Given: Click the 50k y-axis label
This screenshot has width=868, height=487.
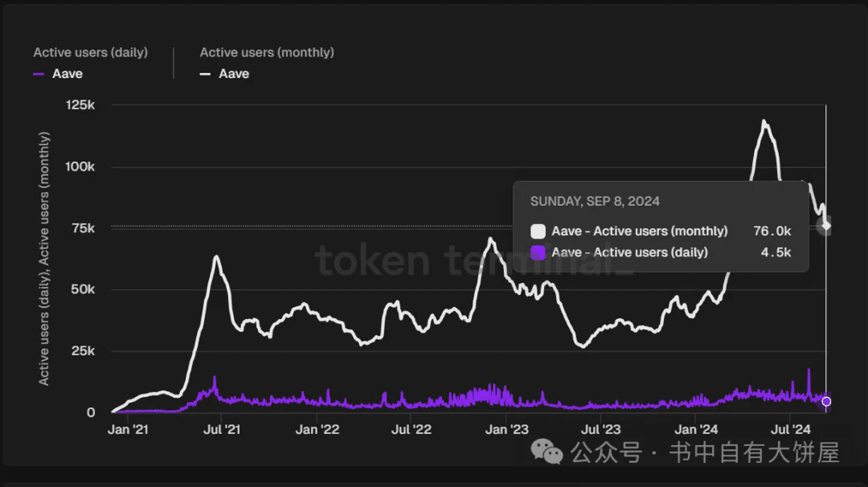Looking at the screenshot, I should tap(83, 289).
